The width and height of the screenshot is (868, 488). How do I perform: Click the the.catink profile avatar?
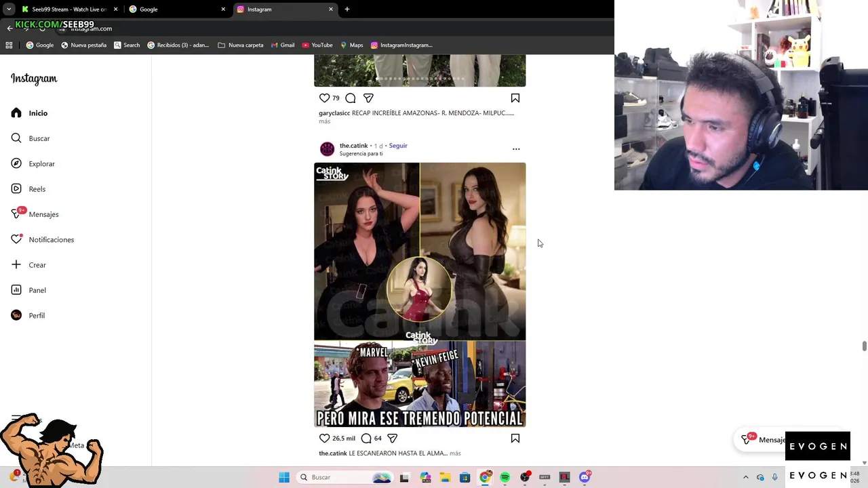pos(327,149)
